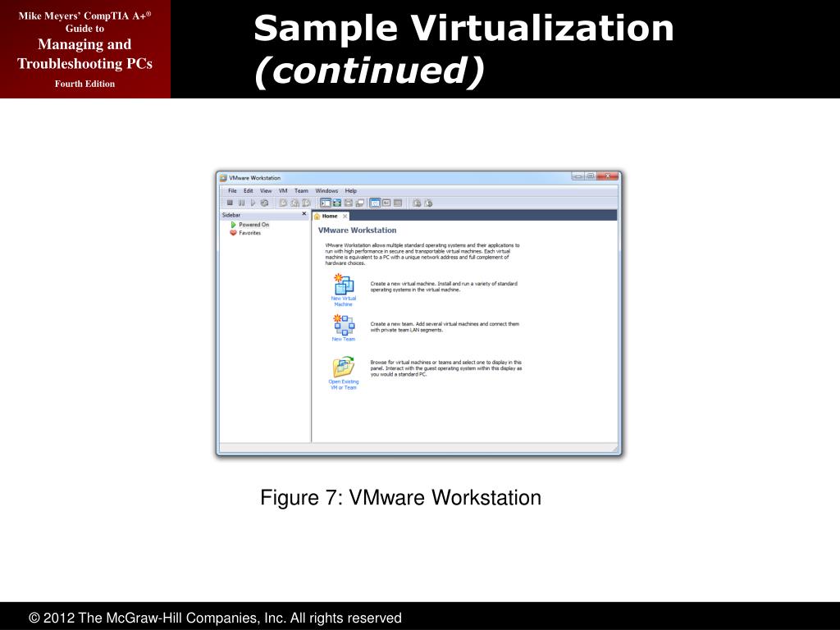Close the VMware Workstation window

tap(608, 176)
